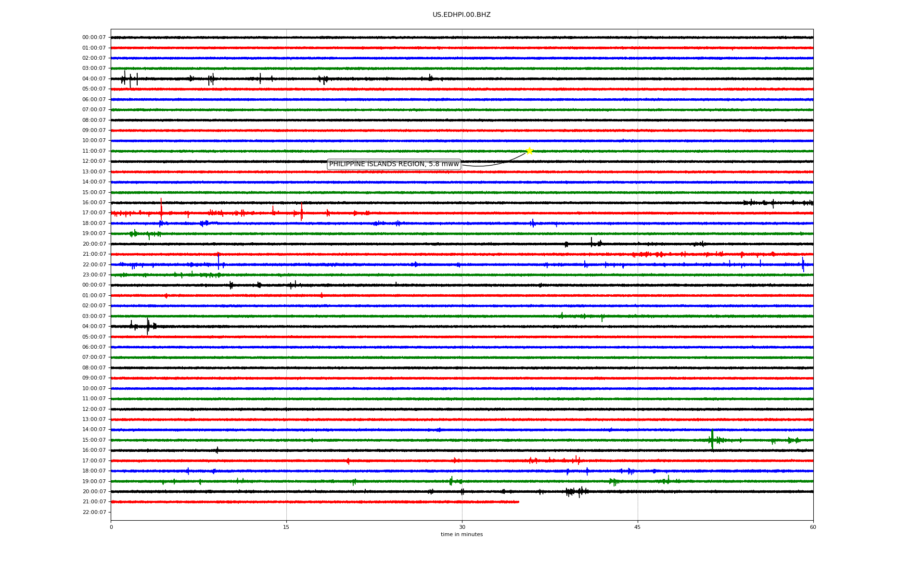Viewport: 924px width, 578px height.
Task: Click the bottom-most 22:00:07 row label
Action: tap(94, 512)
